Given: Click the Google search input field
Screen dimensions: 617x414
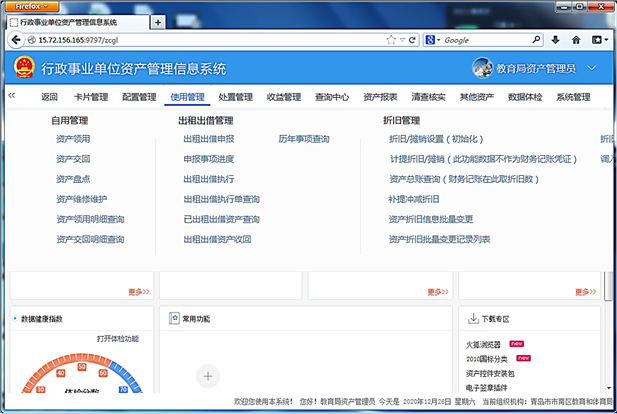Looking at the screenshot, I should tap(487, 40).
